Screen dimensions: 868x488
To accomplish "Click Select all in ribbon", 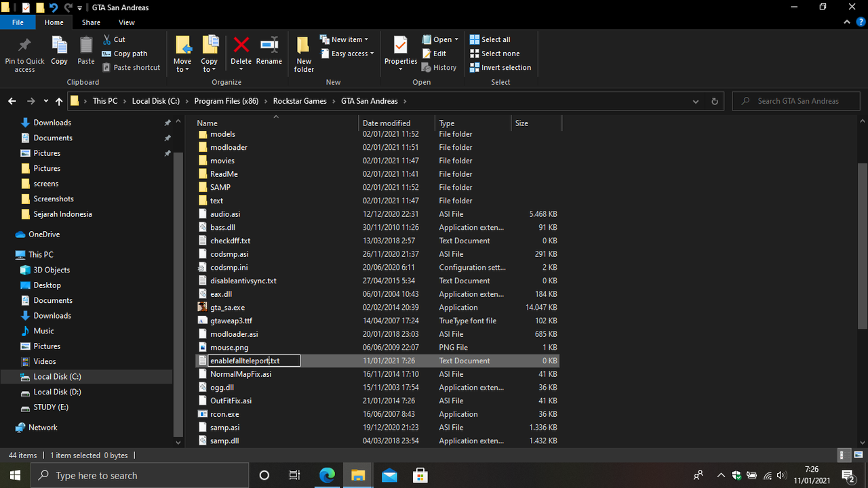I will tap(490, 39).
